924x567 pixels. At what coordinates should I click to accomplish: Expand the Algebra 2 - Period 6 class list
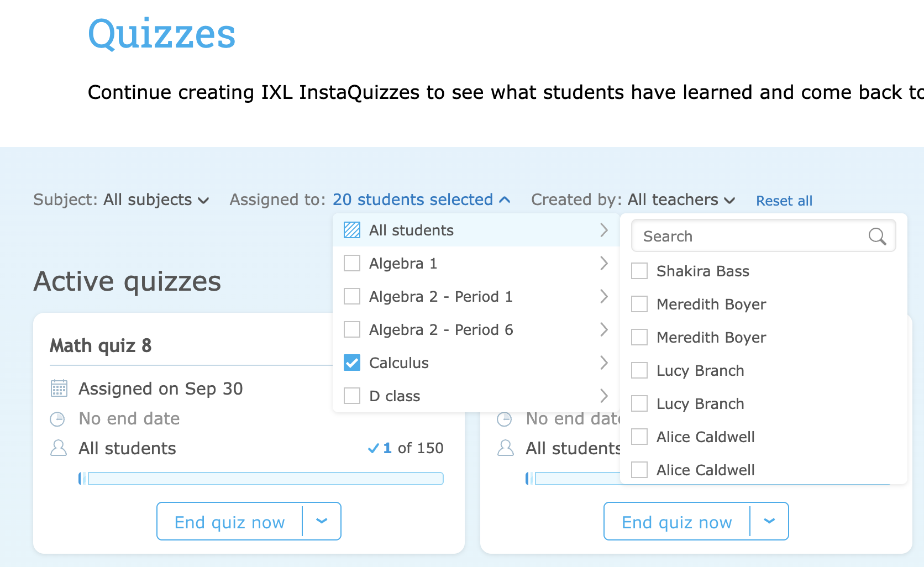604,329
